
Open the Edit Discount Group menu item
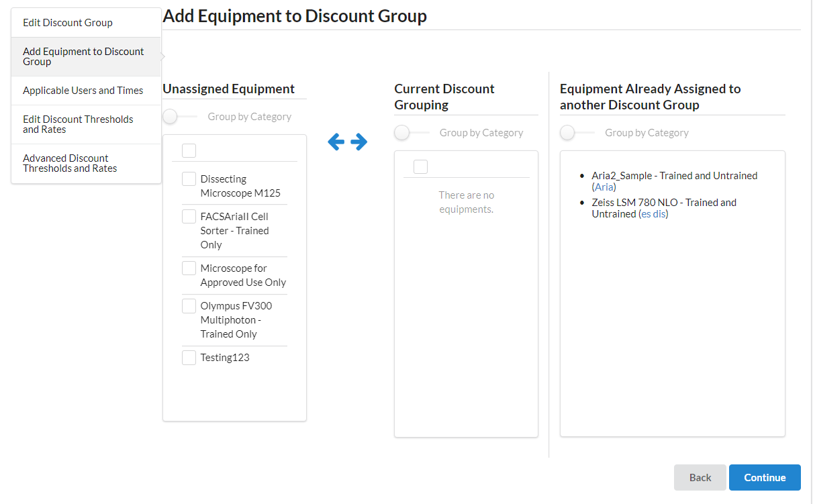click(68, 23)
